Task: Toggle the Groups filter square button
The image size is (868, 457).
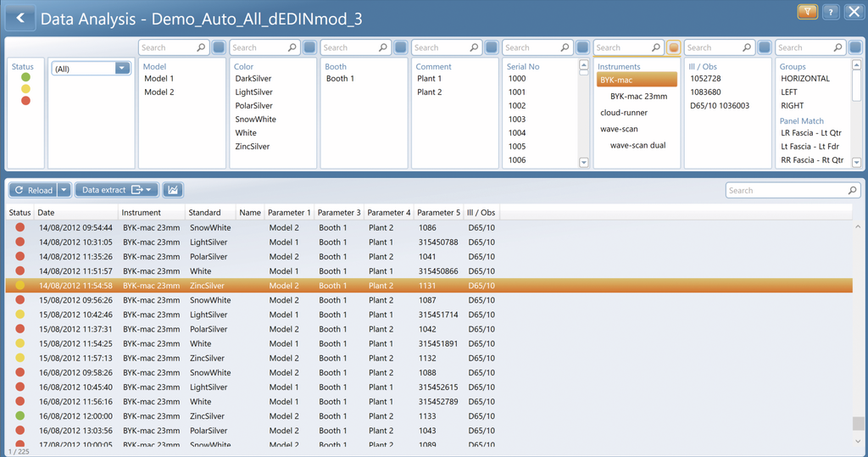Action: point(855,47)
